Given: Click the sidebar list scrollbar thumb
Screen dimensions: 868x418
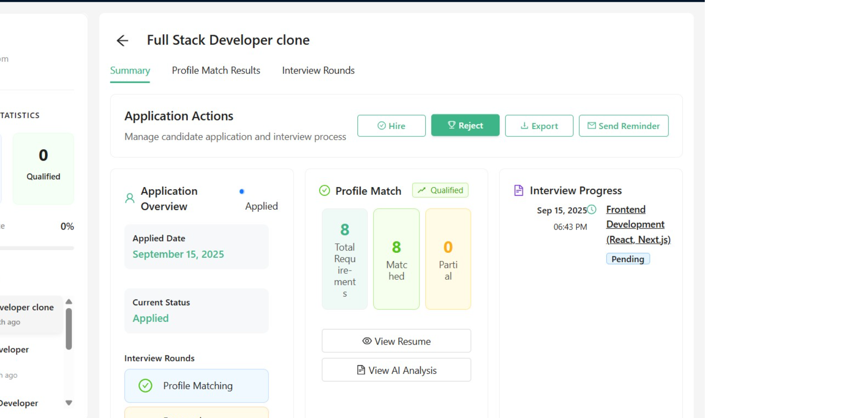Looking at the screenshot, I should (x=69, y=329).
